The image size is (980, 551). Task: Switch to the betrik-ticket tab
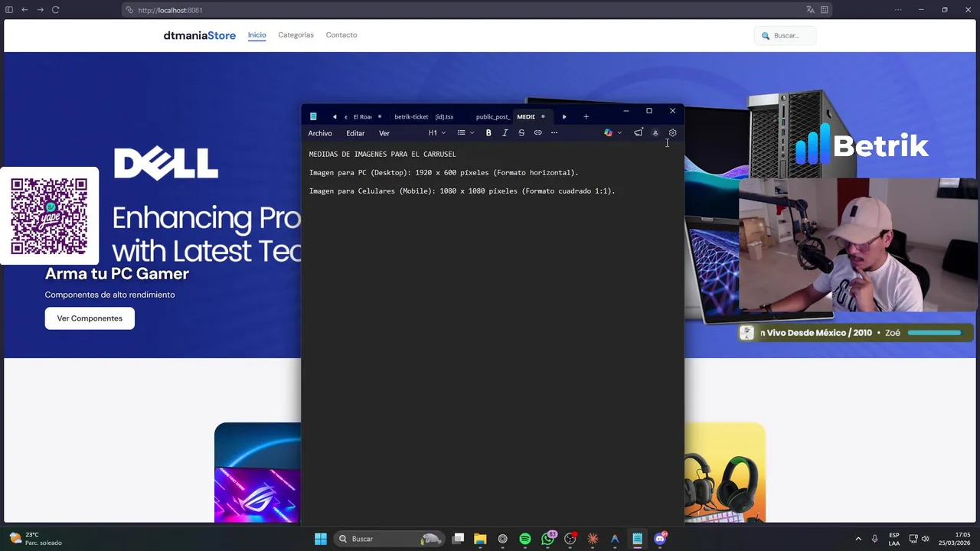click(x=411, y=117)
